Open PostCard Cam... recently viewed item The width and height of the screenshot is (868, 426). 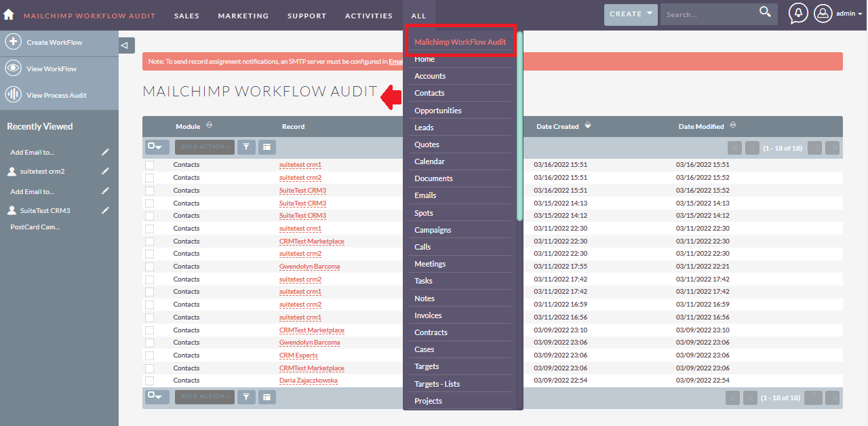coord(35,227)
